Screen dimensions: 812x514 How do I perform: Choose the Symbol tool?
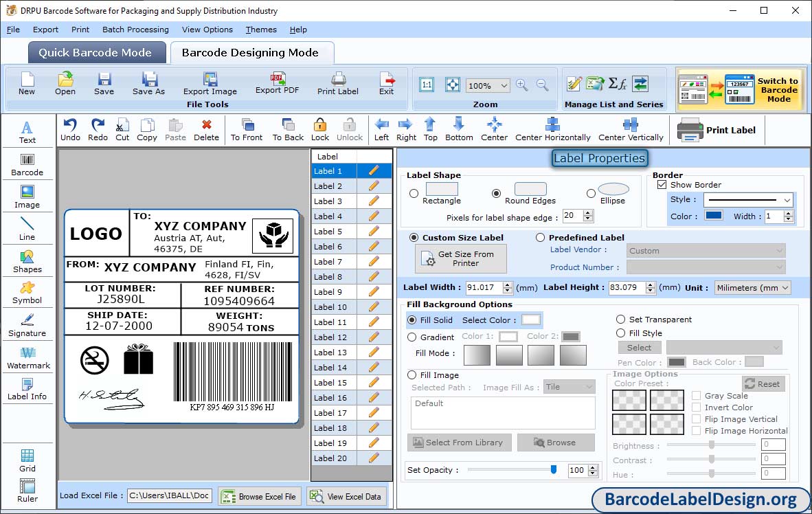click(27, 293)
